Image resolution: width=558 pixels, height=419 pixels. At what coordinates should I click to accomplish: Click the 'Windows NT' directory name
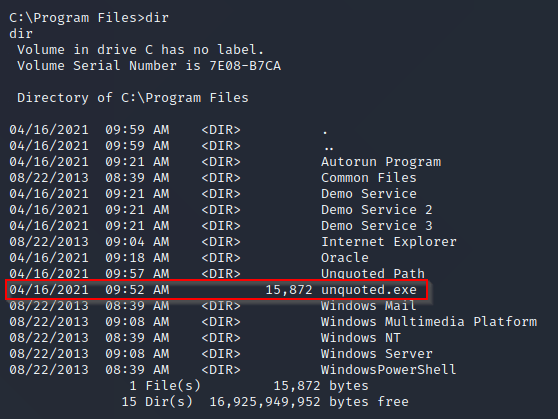pyautogui.click(x=361, y=338)
